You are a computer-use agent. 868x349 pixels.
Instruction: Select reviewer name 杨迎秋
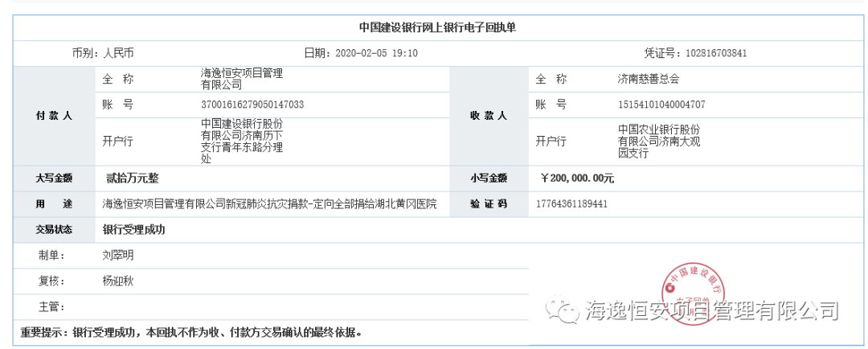118,281
